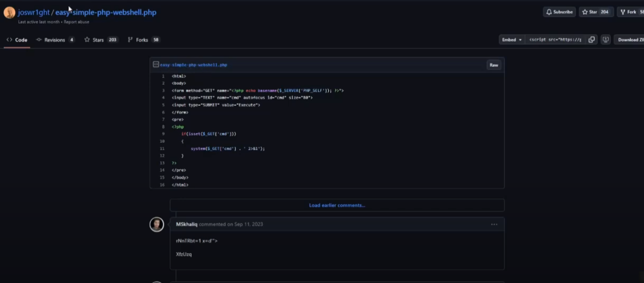Screen dimensions: 644x283
Task: Click the Stars count badge 203
Action: coord(113,40)
